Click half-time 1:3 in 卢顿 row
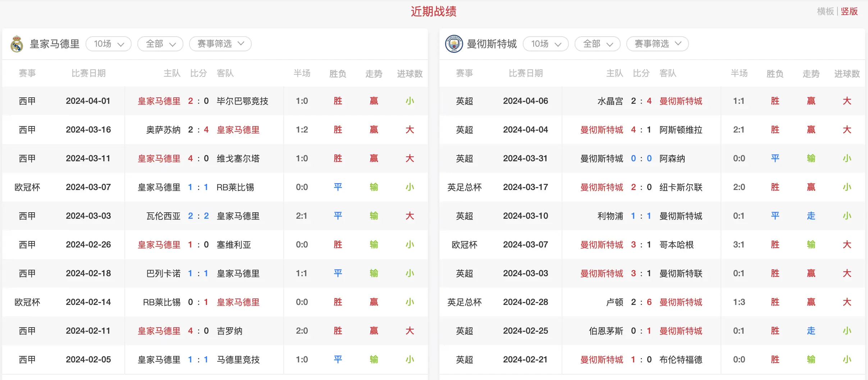This screenshot has height=380, width=868. pyautogui.click(x=739, y=302)
